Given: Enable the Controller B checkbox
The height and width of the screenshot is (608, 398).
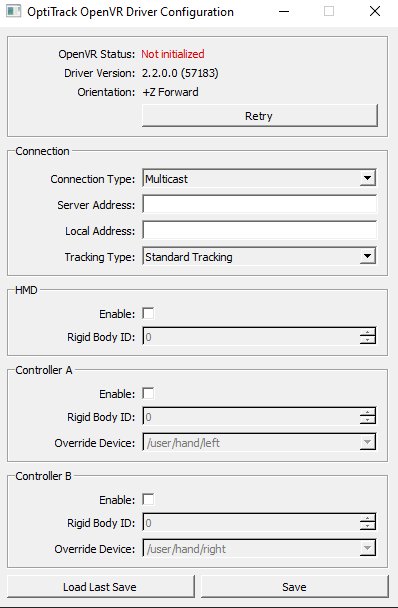Looking at the screenshot, I should point(148,499).
